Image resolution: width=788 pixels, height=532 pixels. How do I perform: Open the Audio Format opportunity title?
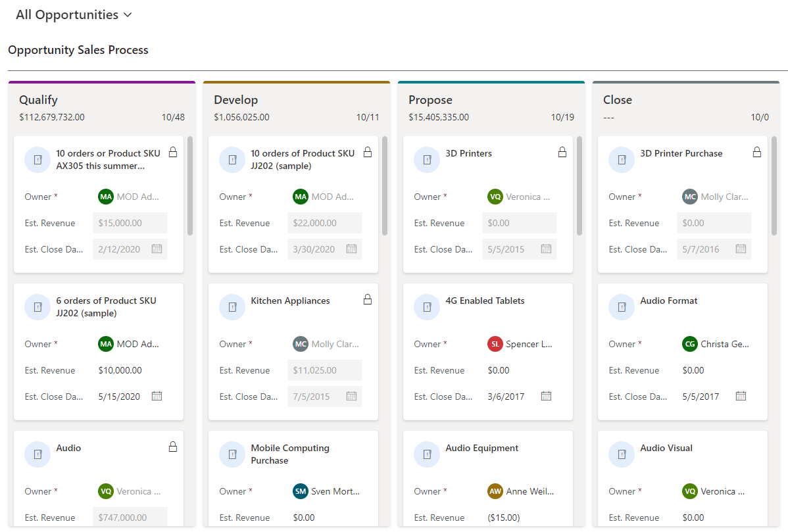[668, 301]
